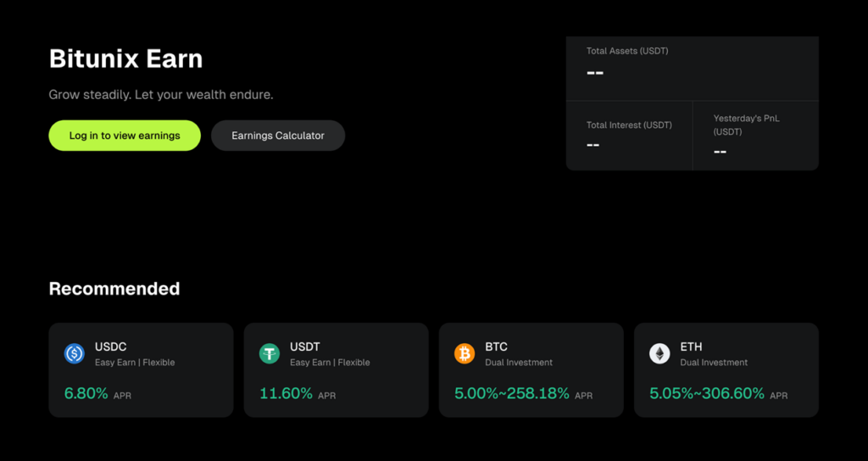The image size is (868, 461).
Task: Open the Earnings Calculator
Action: [x=278, y=136]
